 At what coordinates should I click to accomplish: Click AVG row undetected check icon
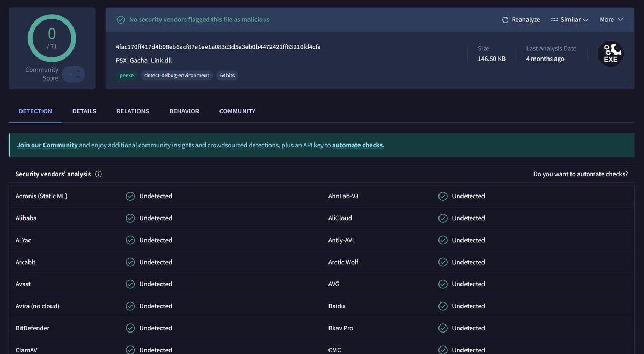[443, 284]
